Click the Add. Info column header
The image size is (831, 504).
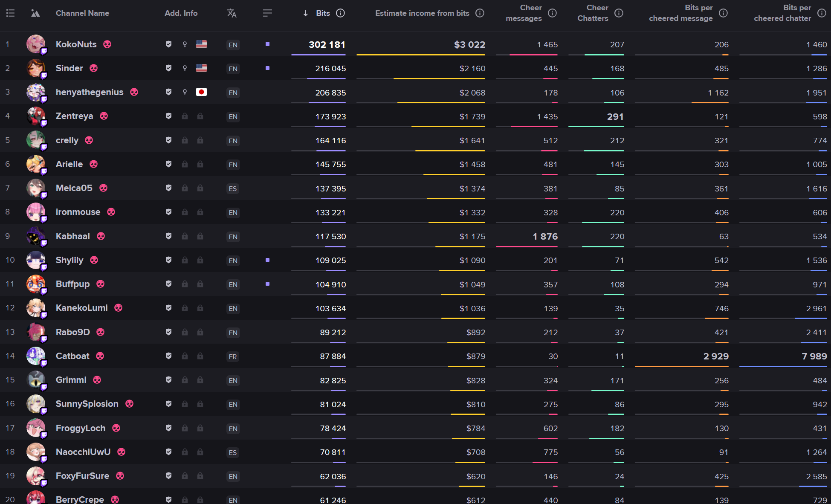(181, 13)
